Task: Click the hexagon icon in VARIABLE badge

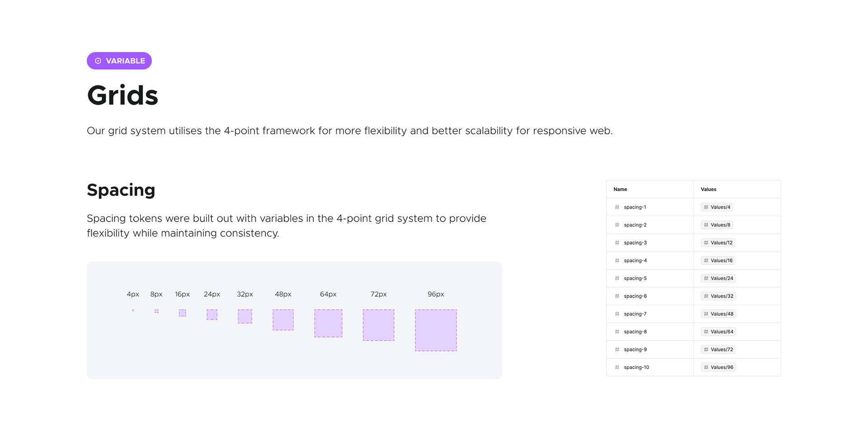Action: tap(98, 61)
